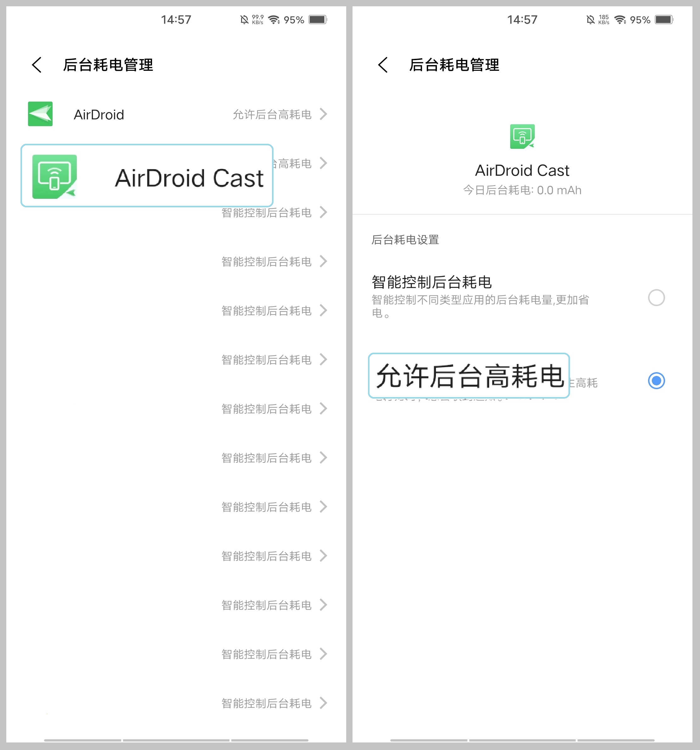Expand the AirDroid Cast row chevron
Screen dimensions: 700x750
(323, 163)
